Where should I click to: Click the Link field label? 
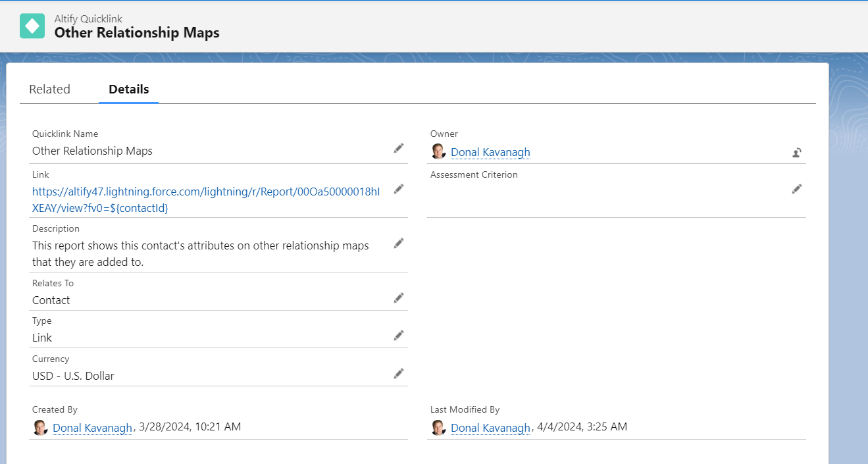(41, 175)
